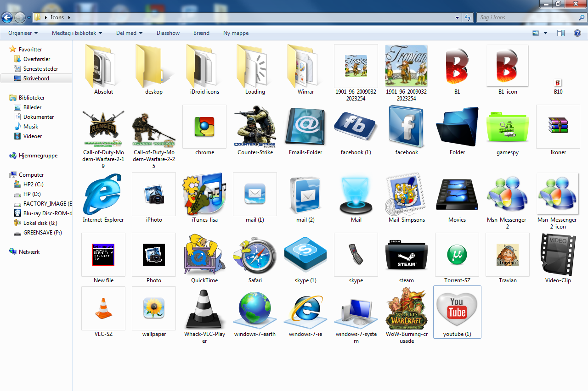Open Dokumenter library

(x=34, y=117)
